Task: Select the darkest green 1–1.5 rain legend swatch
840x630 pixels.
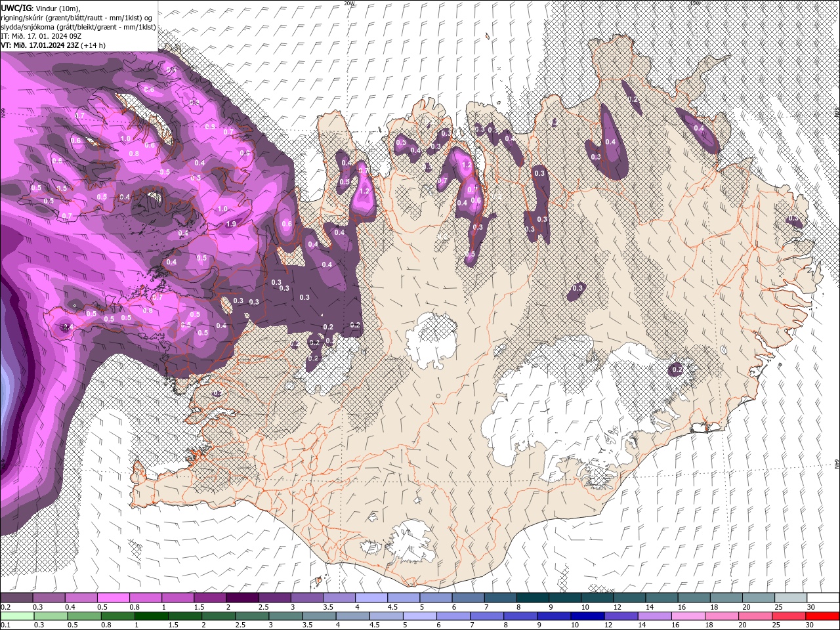Action: point(151,616)
